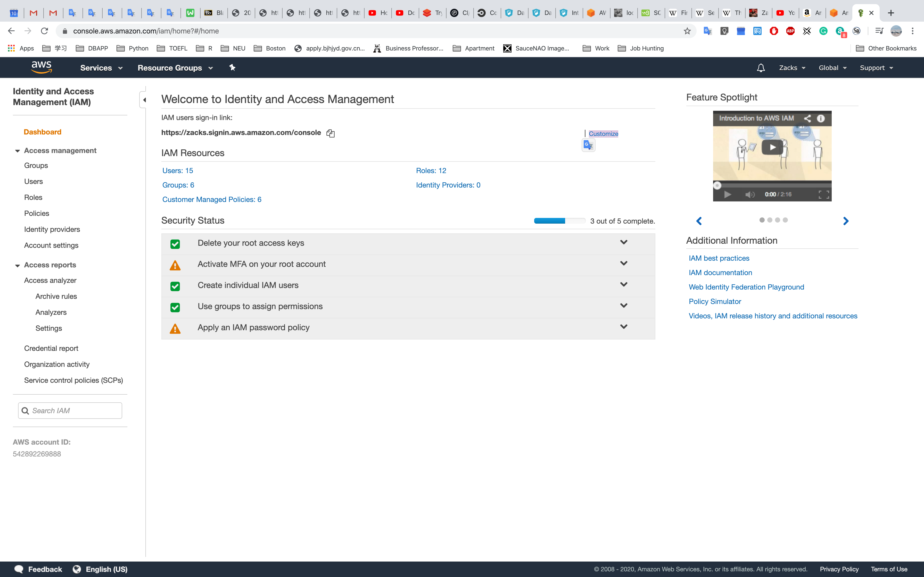Click the notifications bell icon
Image resolution: width=924 pixels, height=577 pixels.
tap(761, 68)
